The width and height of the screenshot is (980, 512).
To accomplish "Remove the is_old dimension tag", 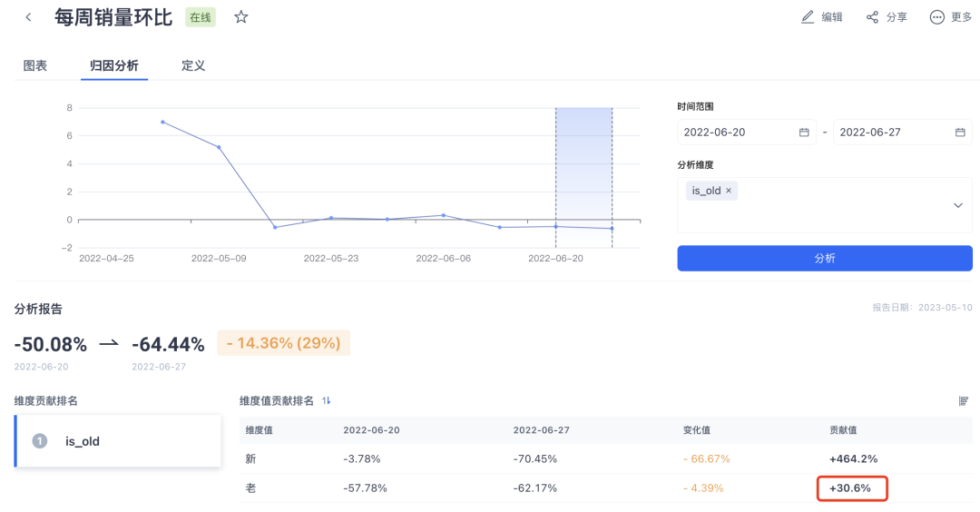I will tap(729, 191).
